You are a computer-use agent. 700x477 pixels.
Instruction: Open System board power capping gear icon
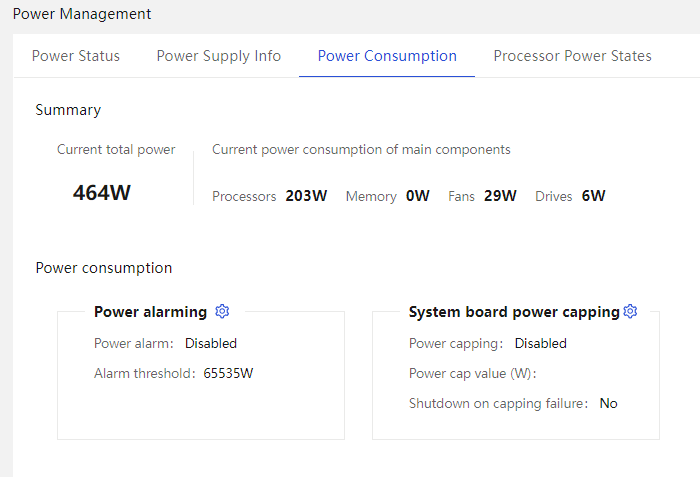630,311
